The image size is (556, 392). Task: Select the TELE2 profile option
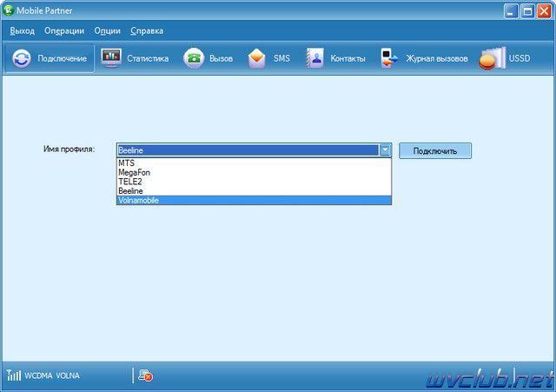[x=254, y=182]
